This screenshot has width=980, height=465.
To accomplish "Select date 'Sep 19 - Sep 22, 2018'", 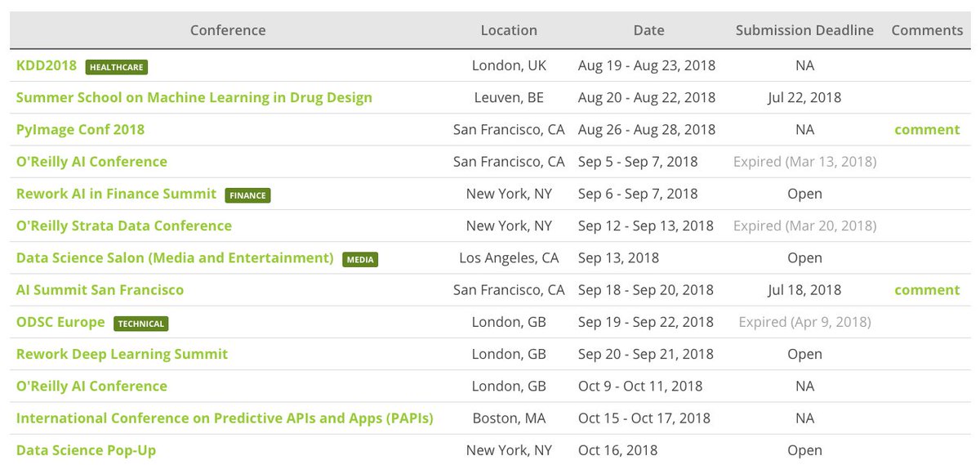I will pos(645,321).
